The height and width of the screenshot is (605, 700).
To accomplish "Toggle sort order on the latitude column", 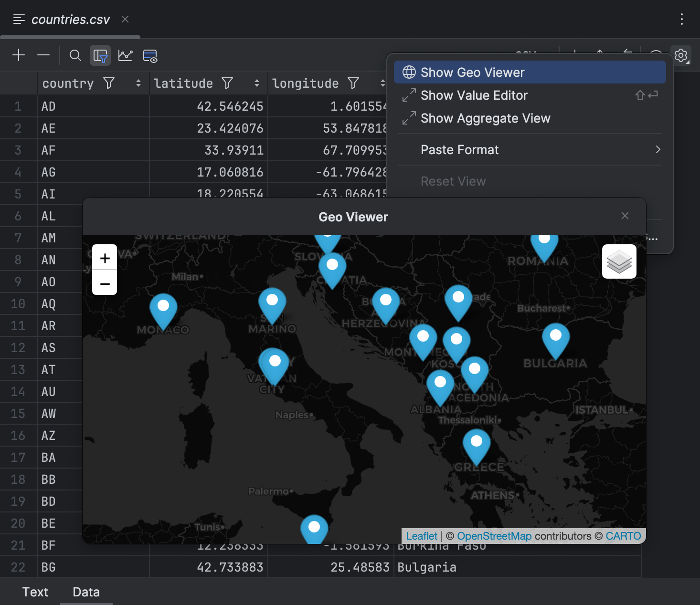I will click(x=256, y=83).
